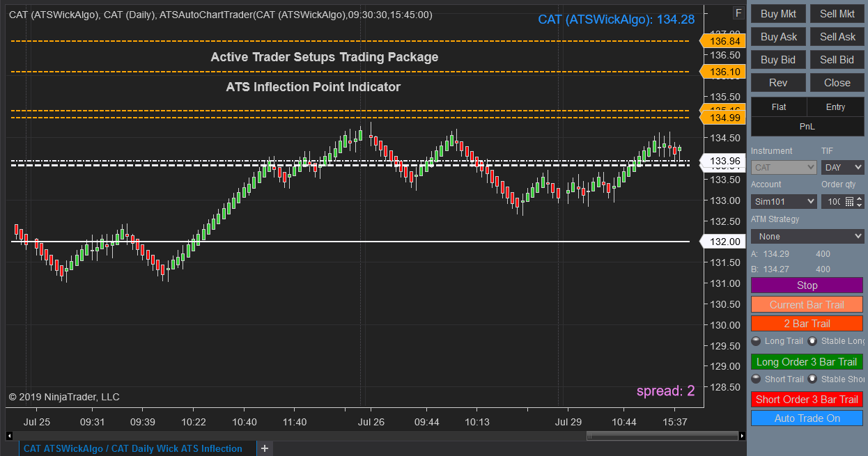
Task: Click the Current Bar Trail button
Action: [807, 305]
